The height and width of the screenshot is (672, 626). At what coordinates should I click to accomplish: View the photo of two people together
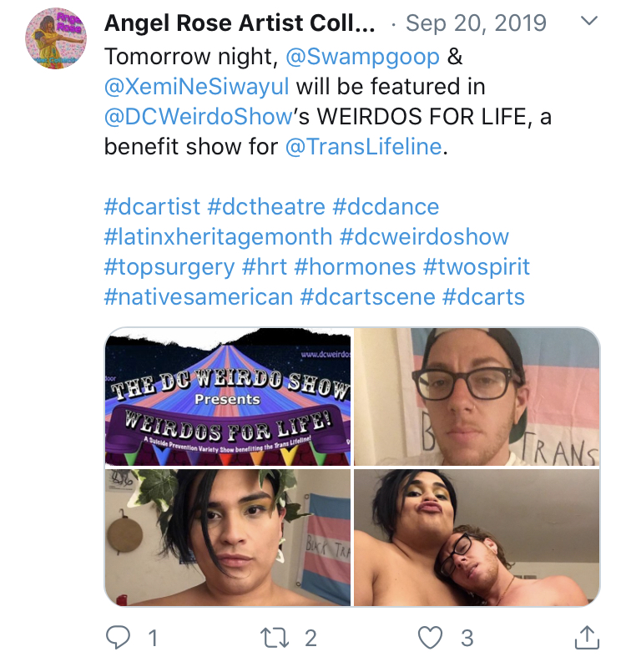point(477,538)
